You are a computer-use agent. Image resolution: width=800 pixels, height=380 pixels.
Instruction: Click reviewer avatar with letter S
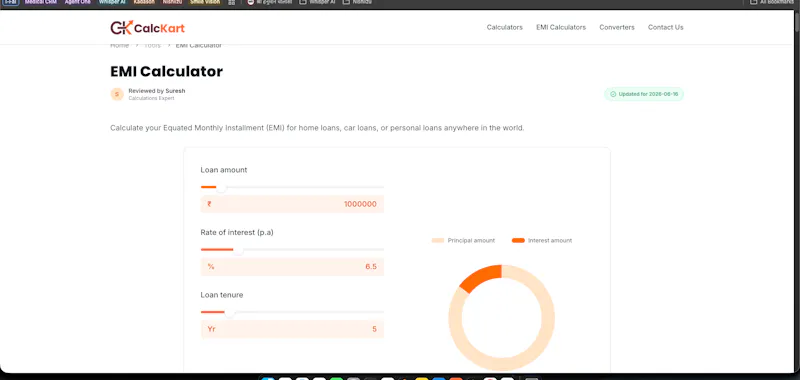[117, 94]
